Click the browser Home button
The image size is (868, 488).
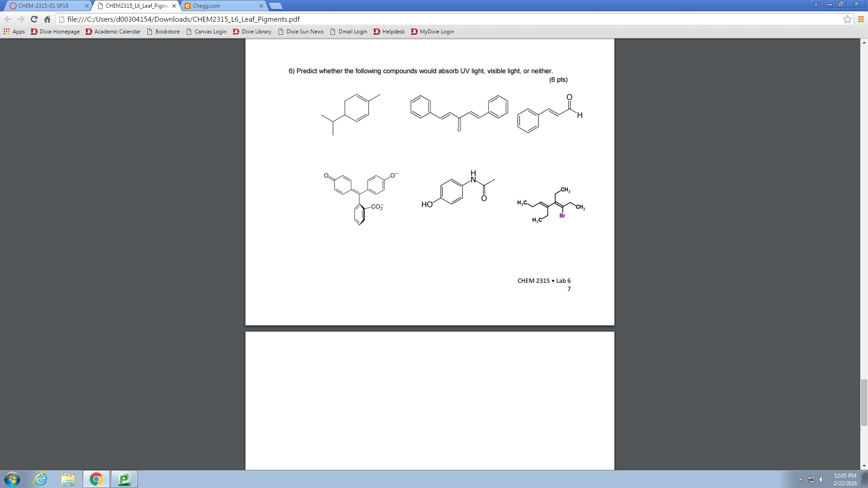(x=47, y=19)
